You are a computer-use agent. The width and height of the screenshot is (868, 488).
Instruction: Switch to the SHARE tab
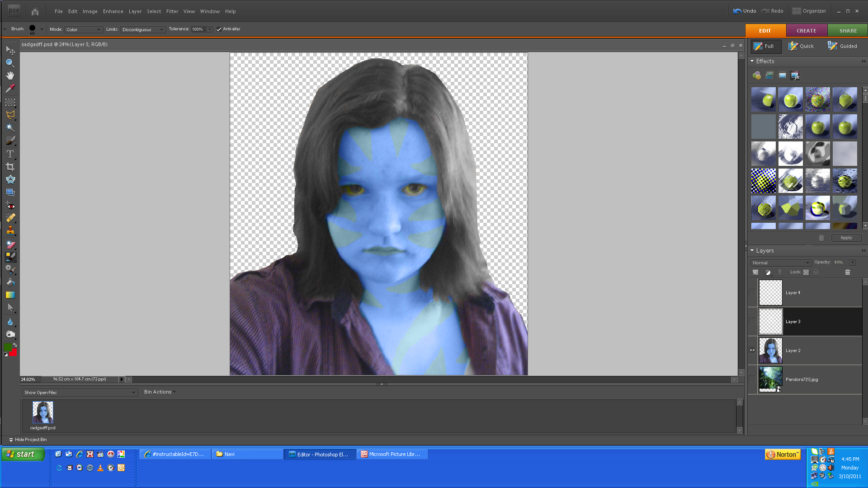point(848,31)
